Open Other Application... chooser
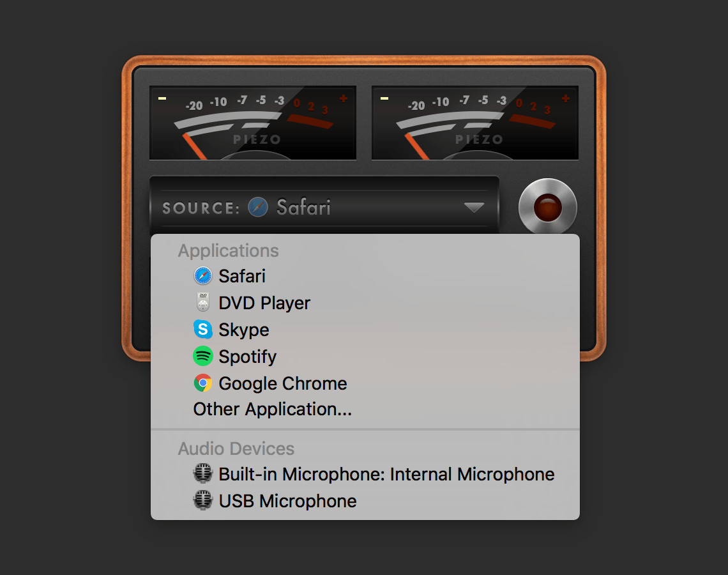 pyautogui.click(x=365, y=409)
